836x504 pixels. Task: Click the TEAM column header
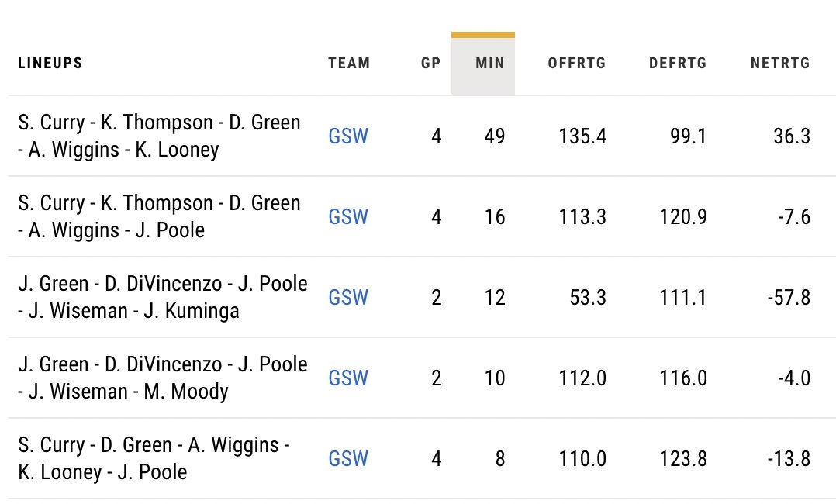coord(349,64)
